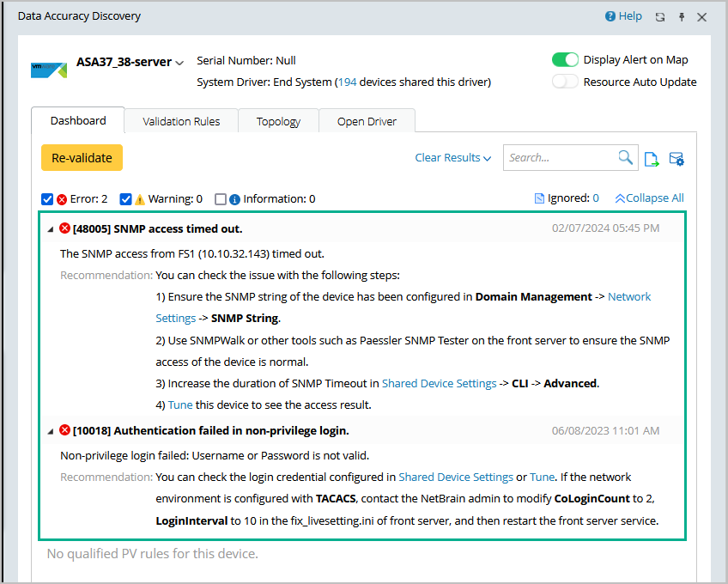
Task: Collapse the SNMP access timed out entry
Action: 51,228
